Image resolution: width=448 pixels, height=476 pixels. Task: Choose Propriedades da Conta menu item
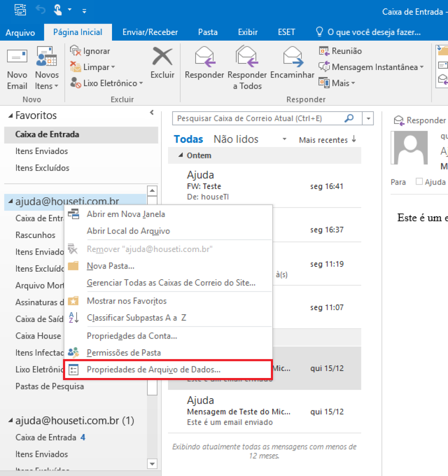point(168,336)
